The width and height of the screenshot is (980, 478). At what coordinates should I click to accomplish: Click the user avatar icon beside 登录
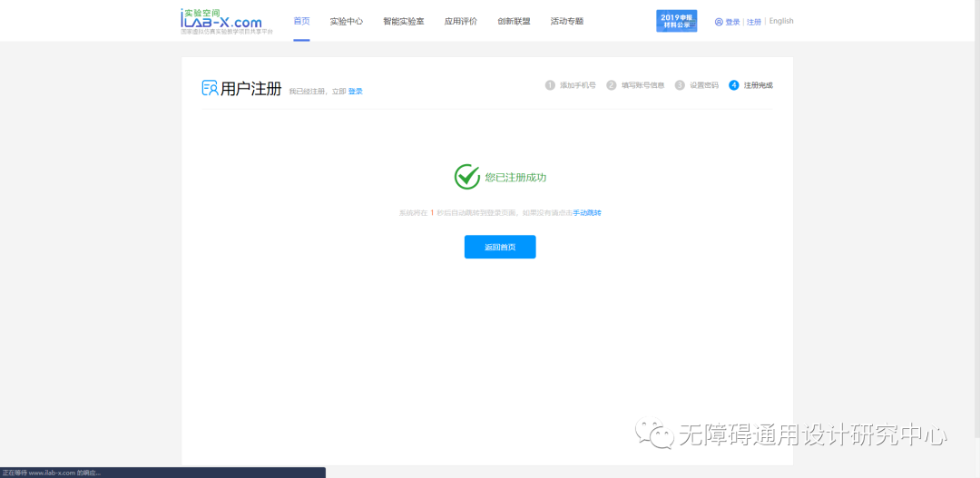point(719,22)
